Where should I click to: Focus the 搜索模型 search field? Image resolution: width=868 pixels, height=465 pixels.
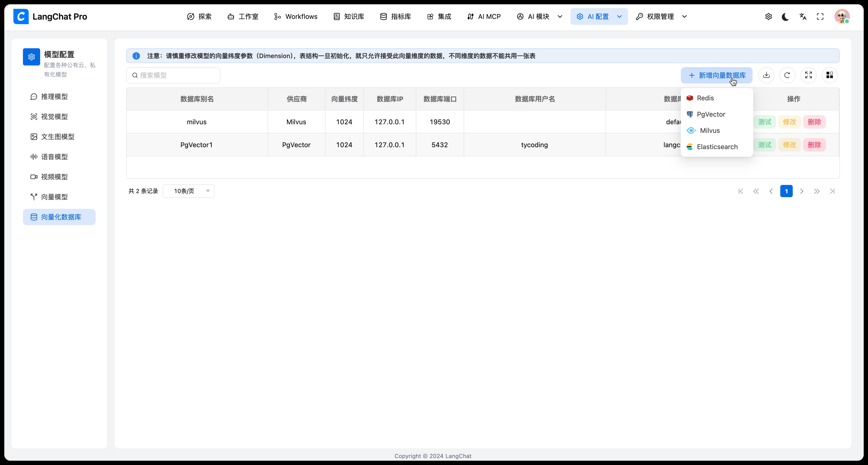point(173,75)
